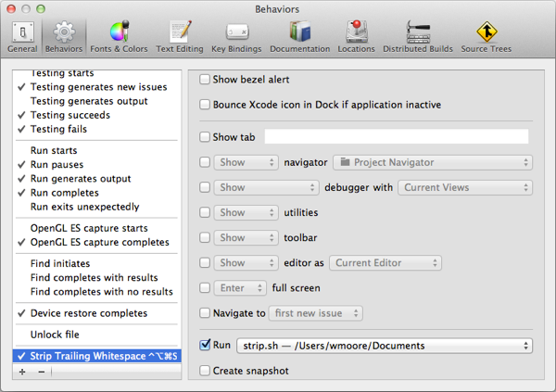The image size is (556, 392).
Task: Uncheck the Run script checkbox
Action: 206,346
